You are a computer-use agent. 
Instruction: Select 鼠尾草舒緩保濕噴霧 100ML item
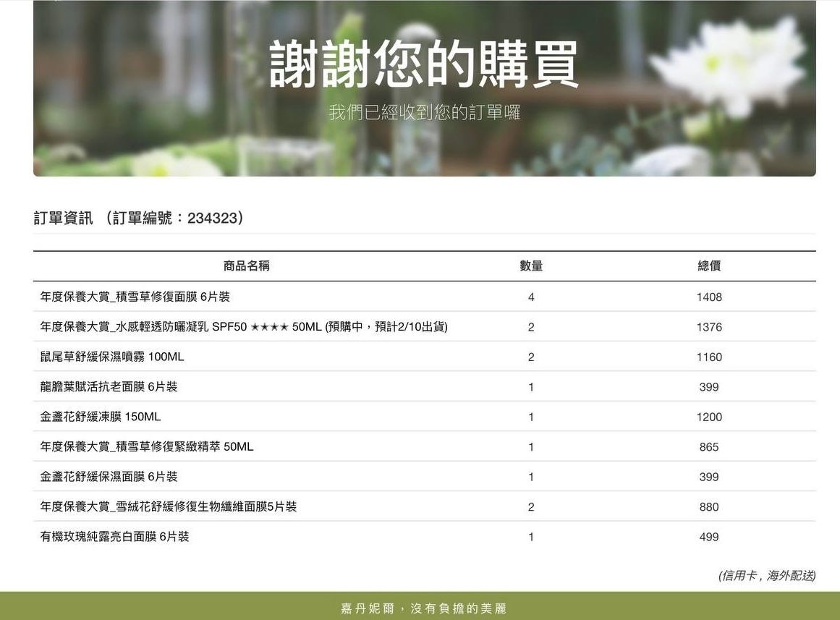point(112,357)
